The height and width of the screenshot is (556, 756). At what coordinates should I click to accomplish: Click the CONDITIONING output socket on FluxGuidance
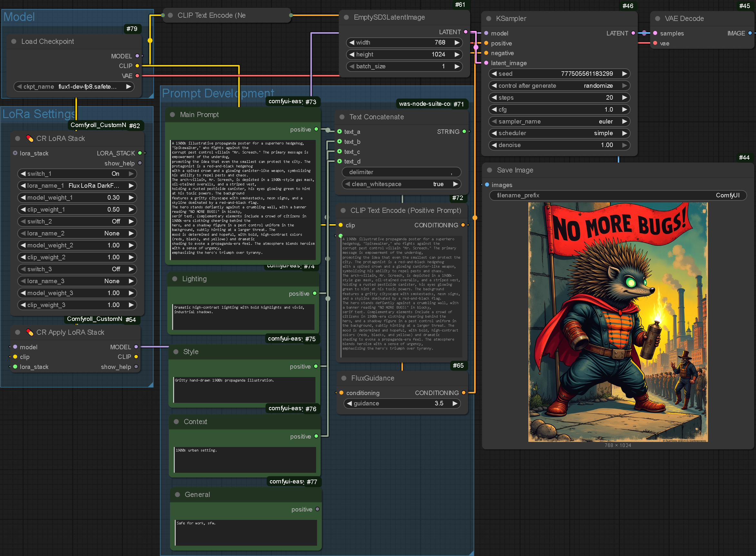463,393
